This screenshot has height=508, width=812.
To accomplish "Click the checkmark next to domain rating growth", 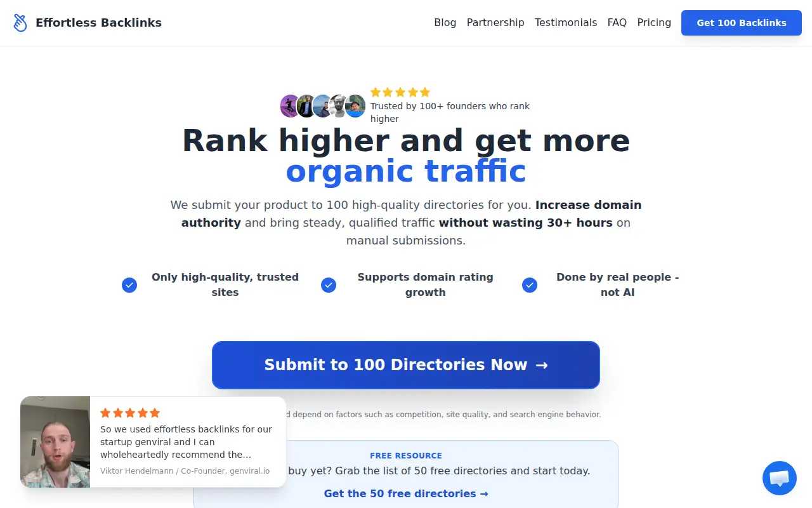I will tap(329, 285).
